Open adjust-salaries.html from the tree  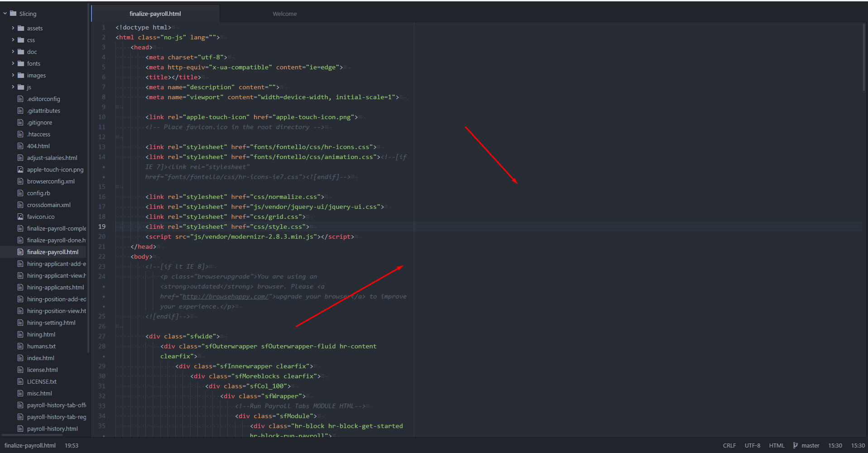pyautogui.click(x=52, y=158)
